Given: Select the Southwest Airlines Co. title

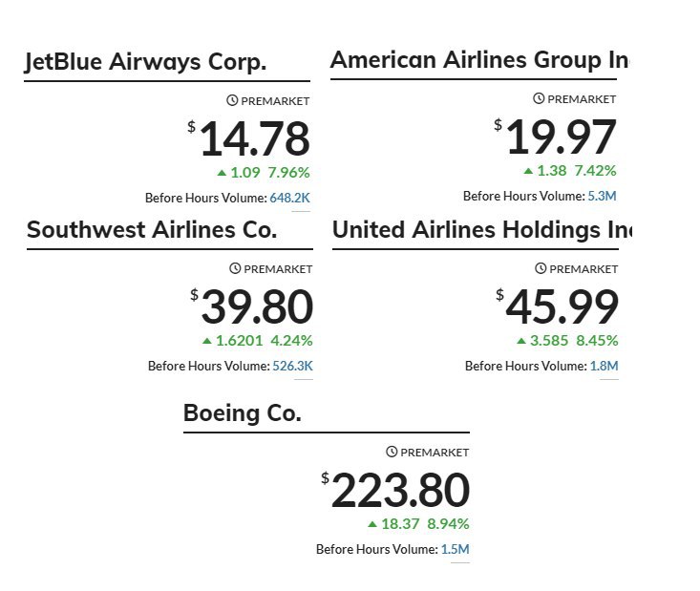Looking at the screenshot, I should pyautogui.click(x=152, y=230).
